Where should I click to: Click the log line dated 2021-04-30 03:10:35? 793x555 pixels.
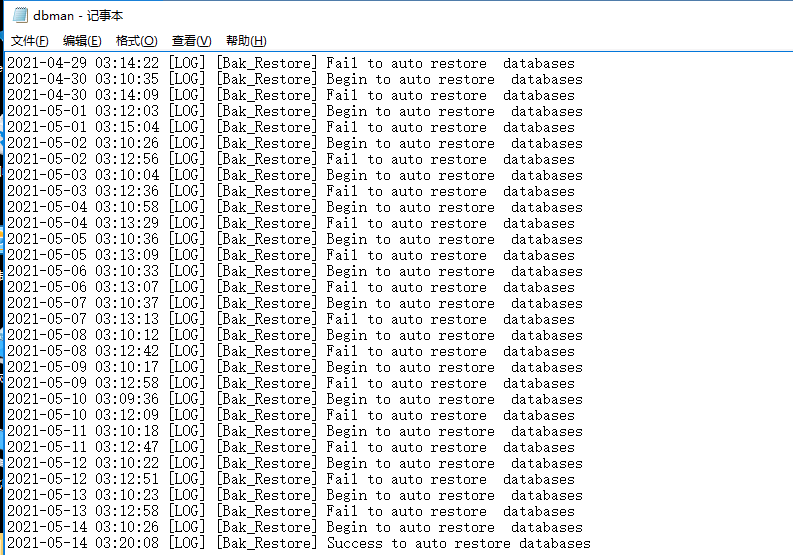295,79
